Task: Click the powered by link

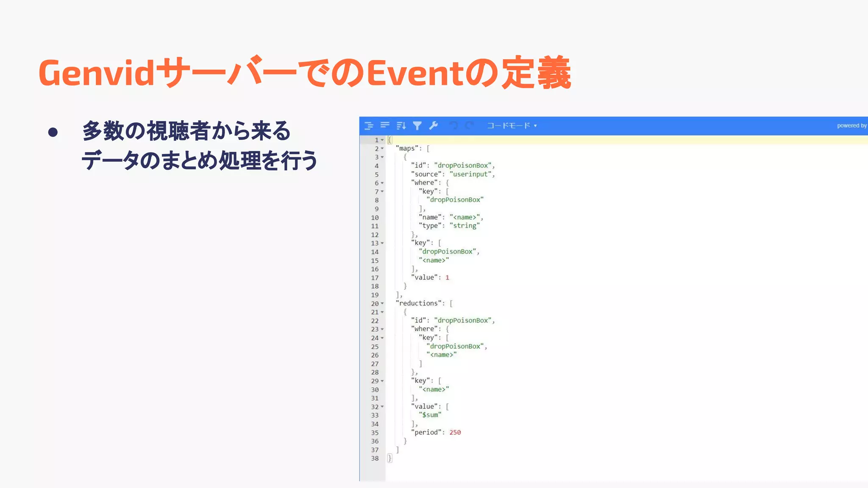Action: tap(852, 125)
